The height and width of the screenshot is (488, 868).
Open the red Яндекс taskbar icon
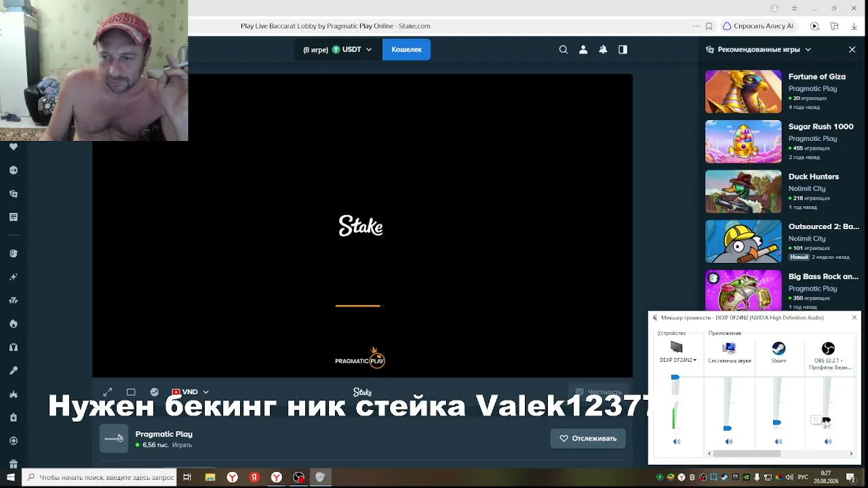click(254, 477)
